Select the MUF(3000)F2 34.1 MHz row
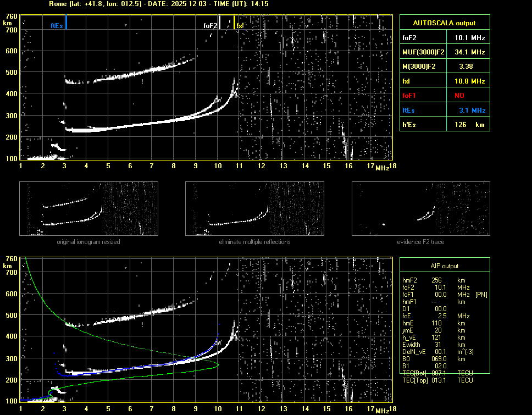 (x=444, y=52)
